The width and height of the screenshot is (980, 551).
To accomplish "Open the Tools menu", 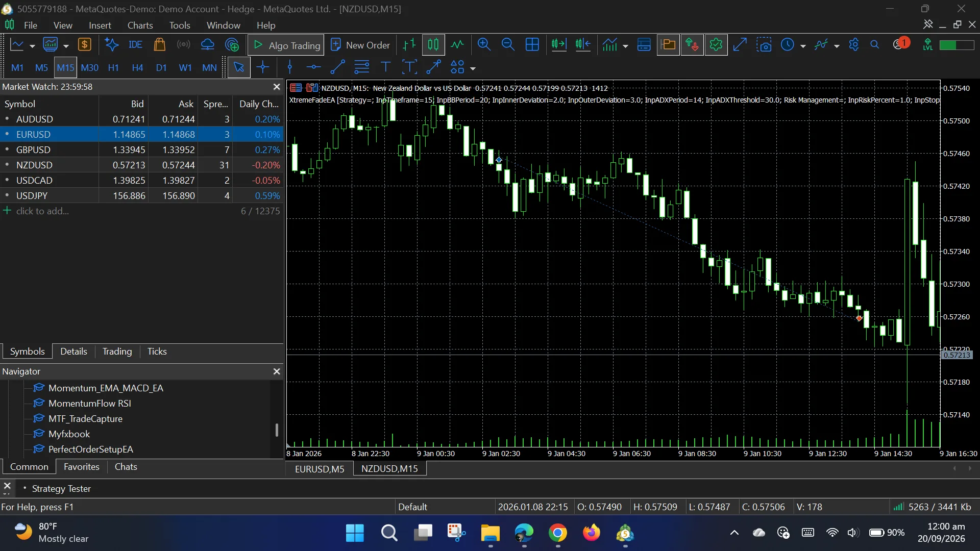I will (x=180, y=25).
